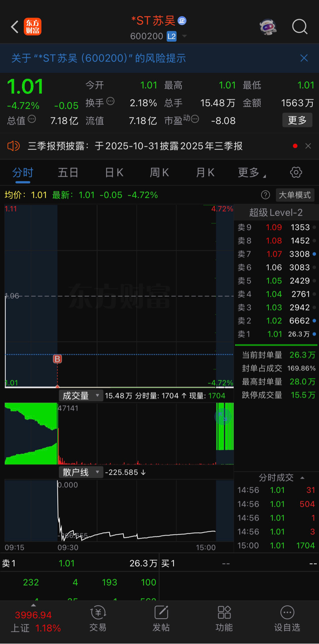The image size is (319, 644).
Task: Open the 散户线 indicator dropdown
Action: (81, 472)
